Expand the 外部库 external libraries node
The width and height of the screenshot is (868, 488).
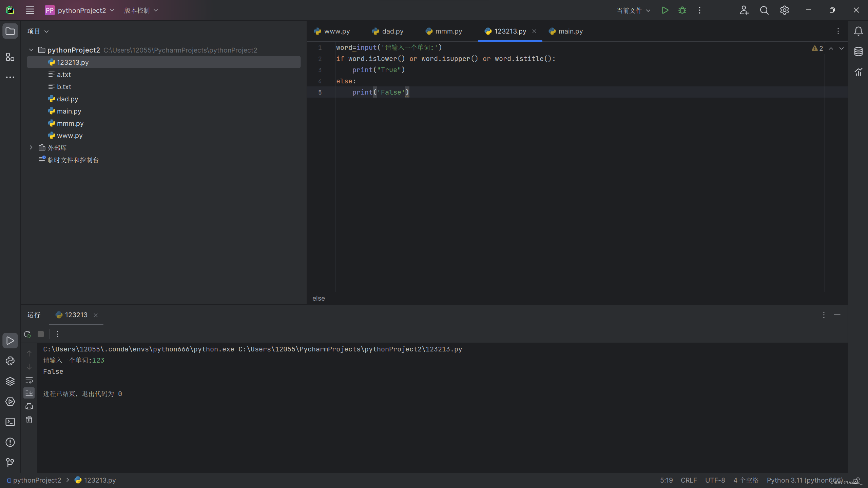click(31, 147)
